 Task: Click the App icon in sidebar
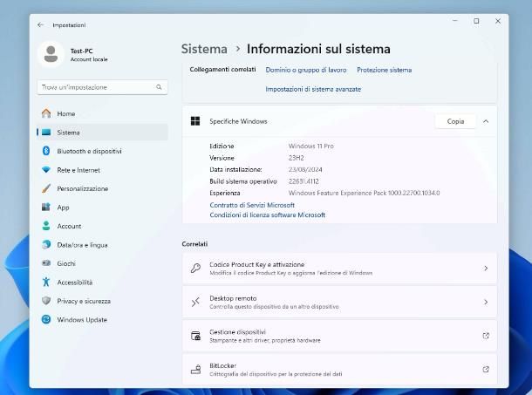[x=46, y=207]
